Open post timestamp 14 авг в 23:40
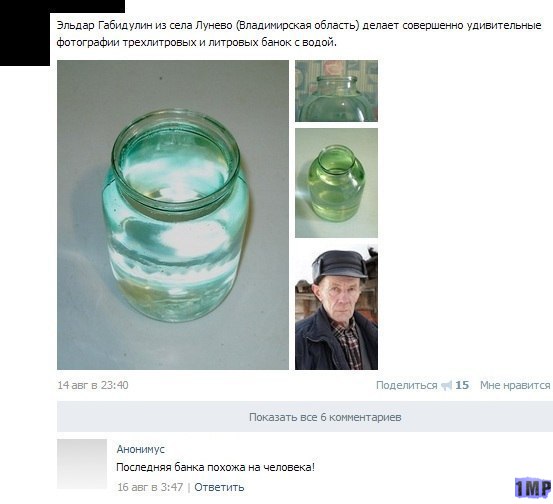The image size is (553, 504). [x=93, y=385]
